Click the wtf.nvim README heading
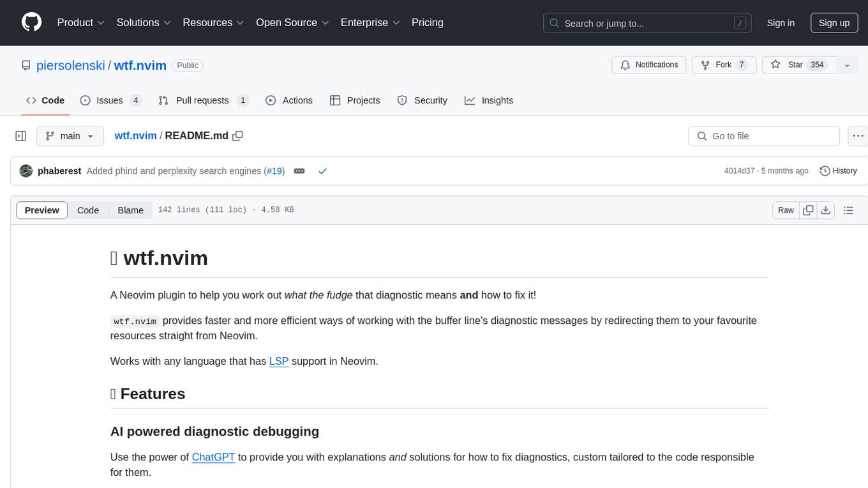Screen dimensions: 868x488 [x=159, y=258]
